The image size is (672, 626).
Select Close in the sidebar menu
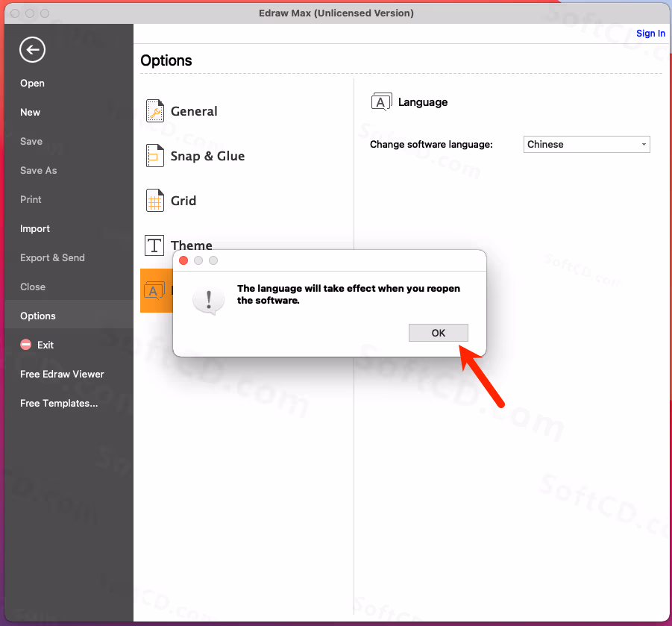33,287
